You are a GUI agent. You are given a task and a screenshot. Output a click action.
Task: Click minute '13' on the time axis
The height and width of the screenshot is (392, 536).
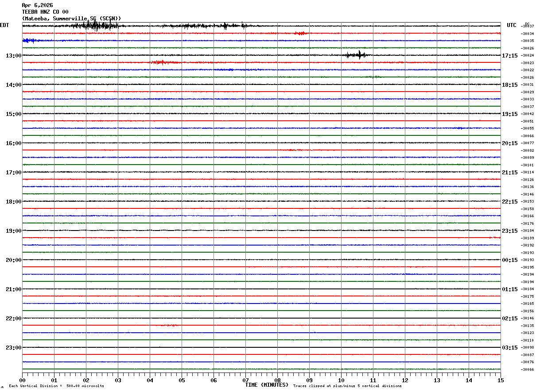[437, 380]
